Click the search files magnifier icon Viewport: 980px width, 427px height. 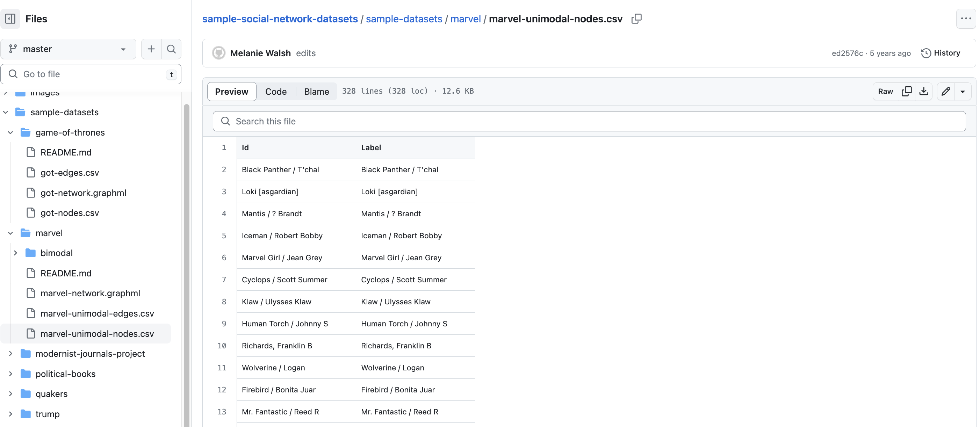[x=171, y=49]
